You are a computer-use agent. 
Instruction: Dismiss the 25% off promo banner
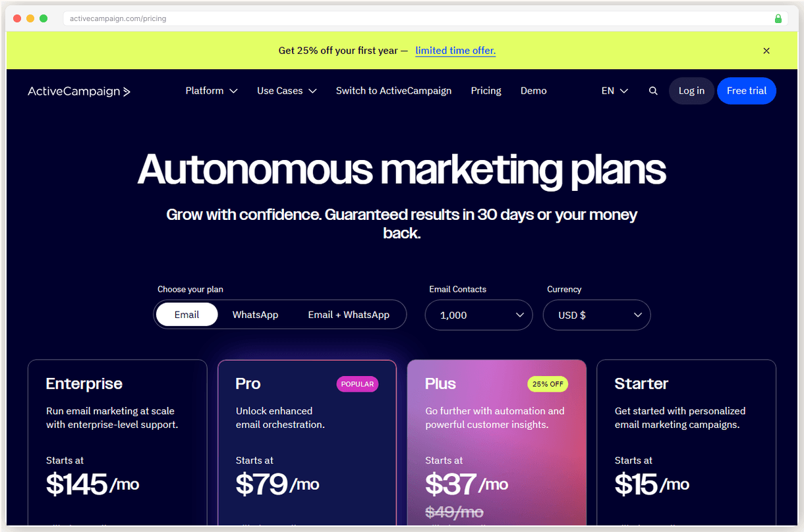click(766, 50)
